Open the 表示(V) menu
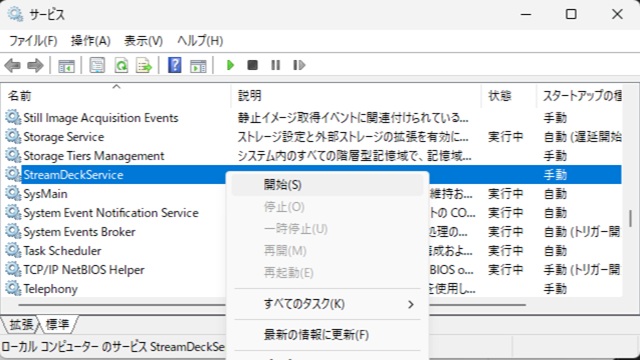Image resolution: width=640 pixels, height=360 pixels. (143, 41)
